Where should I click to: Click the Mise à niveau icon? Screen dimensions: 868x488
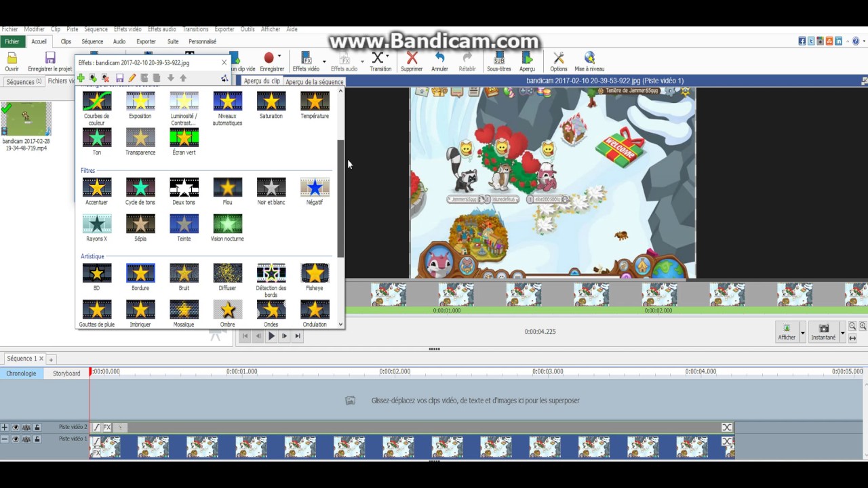point(589,62)
